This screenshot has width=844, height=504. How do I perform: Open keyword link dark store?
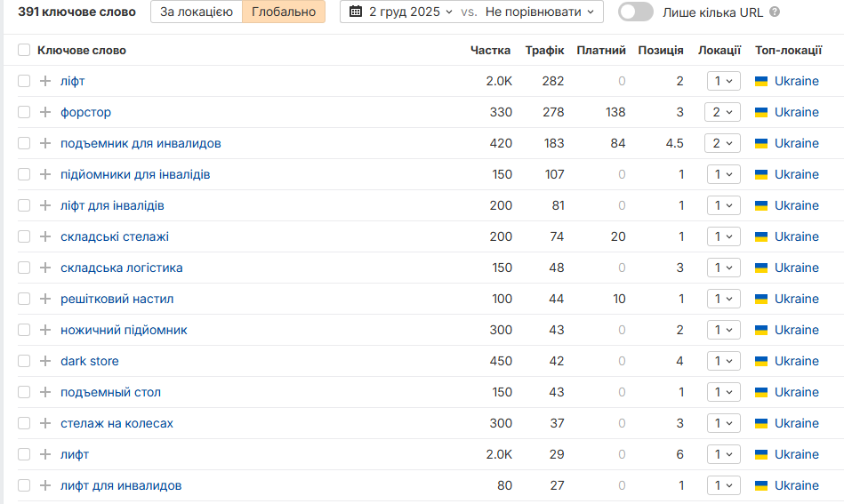tap(89, 361)
